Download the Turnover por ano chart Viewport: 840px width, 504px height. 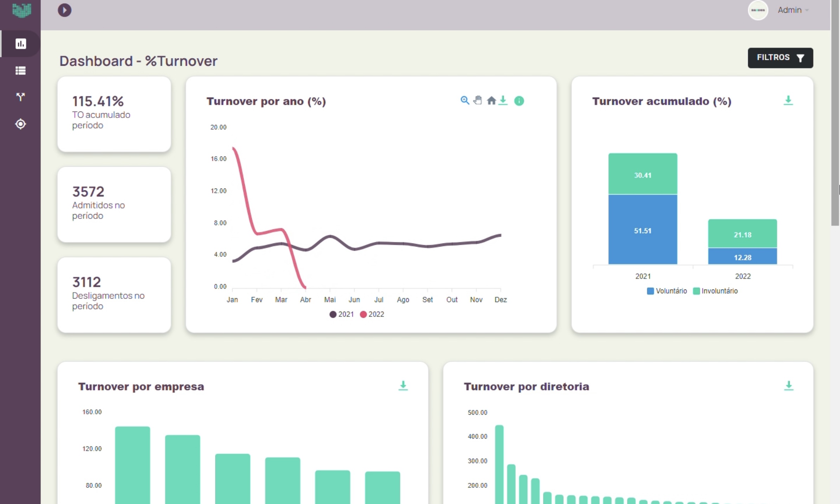tap(503, 101)
